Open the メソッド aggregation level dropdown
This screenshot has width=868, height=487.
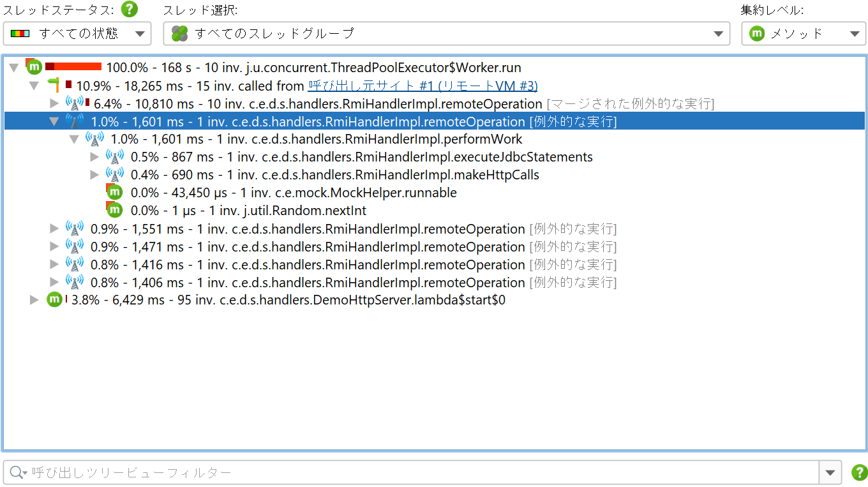coord(804,34)
